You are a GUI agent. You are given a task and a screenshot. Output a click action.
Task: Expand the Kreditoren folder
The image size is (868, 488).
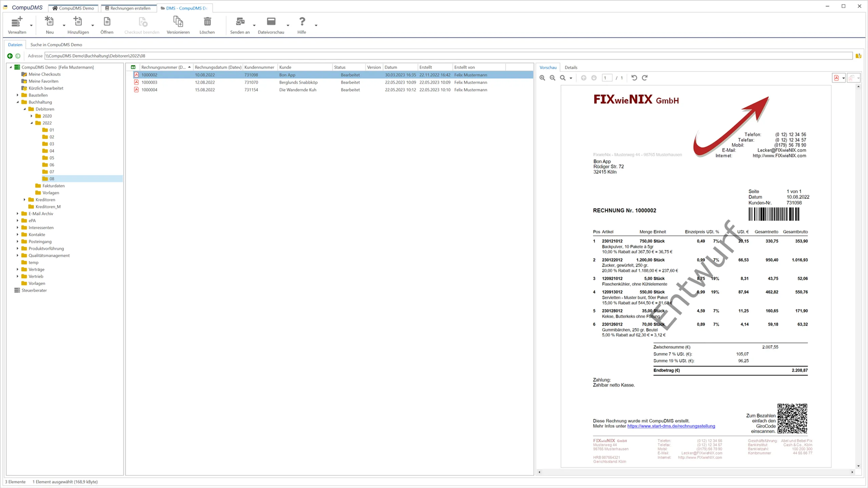pos(24,200)
